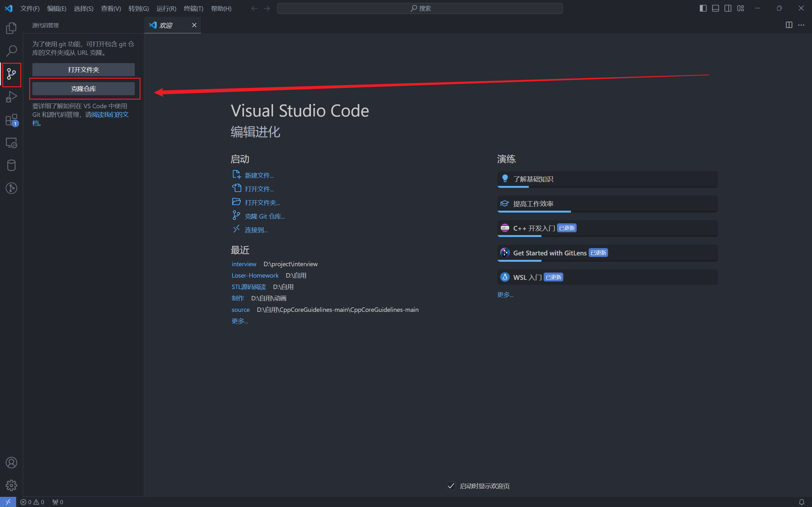The width and height of the screenshot is (812, 507).
Task: Toggle bottom panel layout icon
Action: coord(716,8)
